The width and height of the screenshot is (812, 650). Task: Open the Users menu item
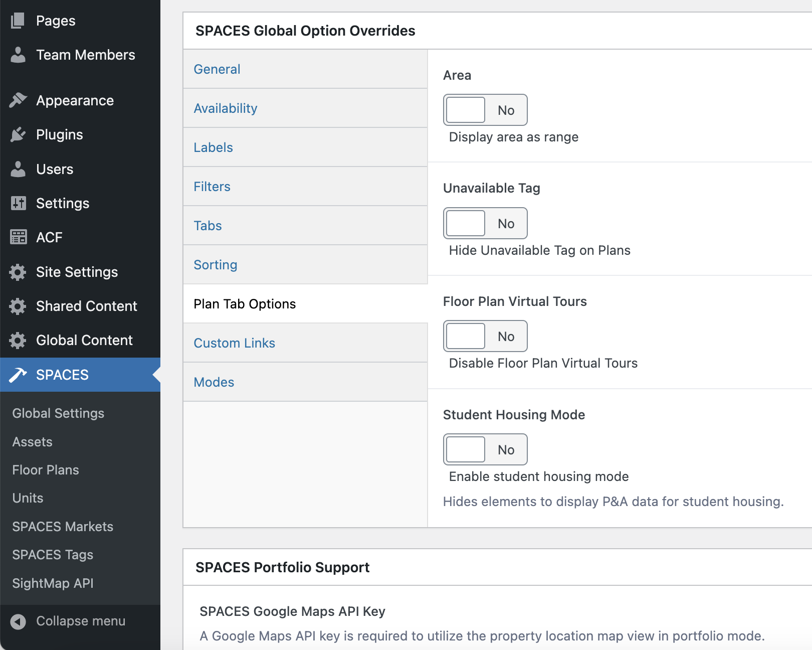click(80, 169)
